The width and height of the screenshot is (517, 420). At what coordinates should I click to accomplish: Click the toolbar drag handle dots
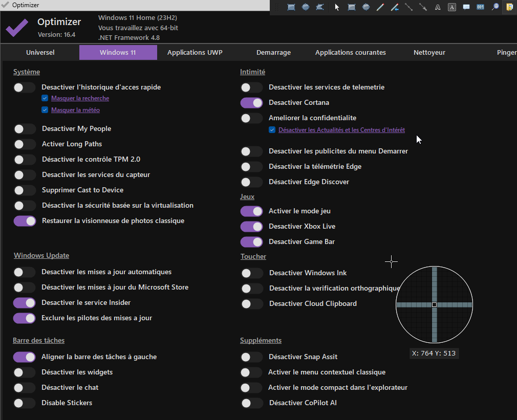pyautogui.click(x=277, y=7)
